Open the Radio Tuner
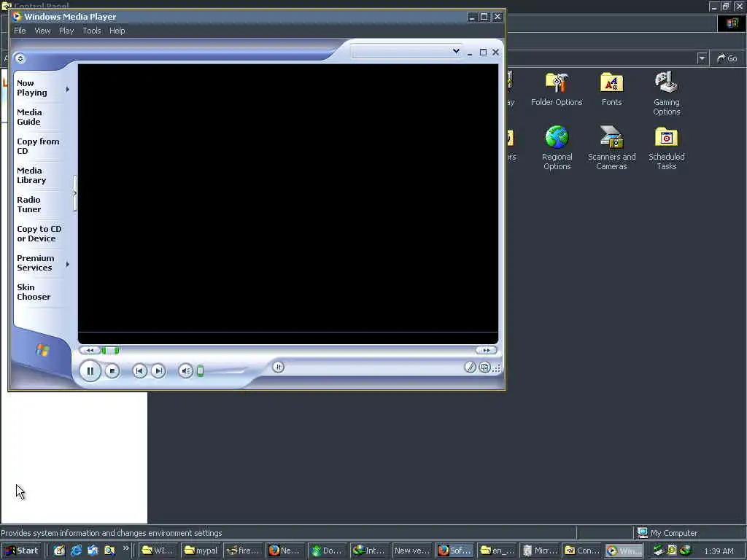Screen dimensions: 747x560 tap(29, 204)
